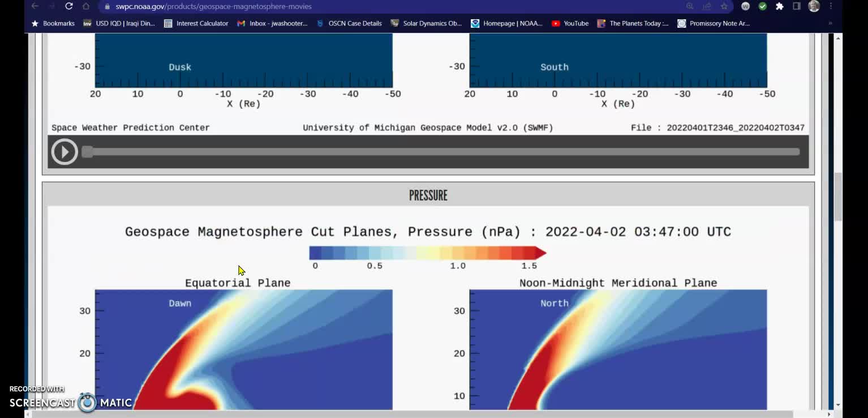
Task: Open the Extensions puzzle piece menu
Action: tap(780, 6)
